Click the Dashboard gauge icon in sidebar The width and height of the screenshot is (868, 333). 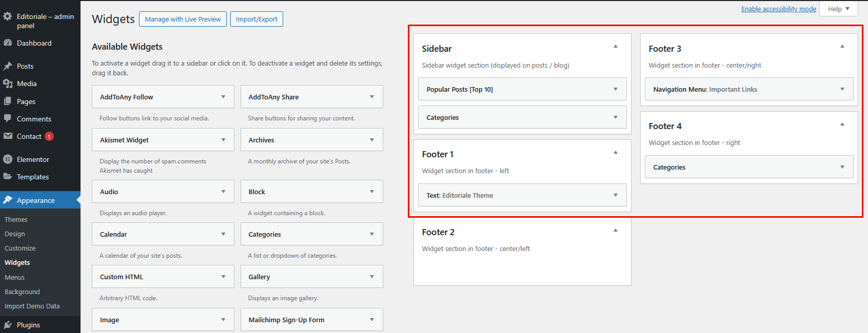tap(8, 43)
